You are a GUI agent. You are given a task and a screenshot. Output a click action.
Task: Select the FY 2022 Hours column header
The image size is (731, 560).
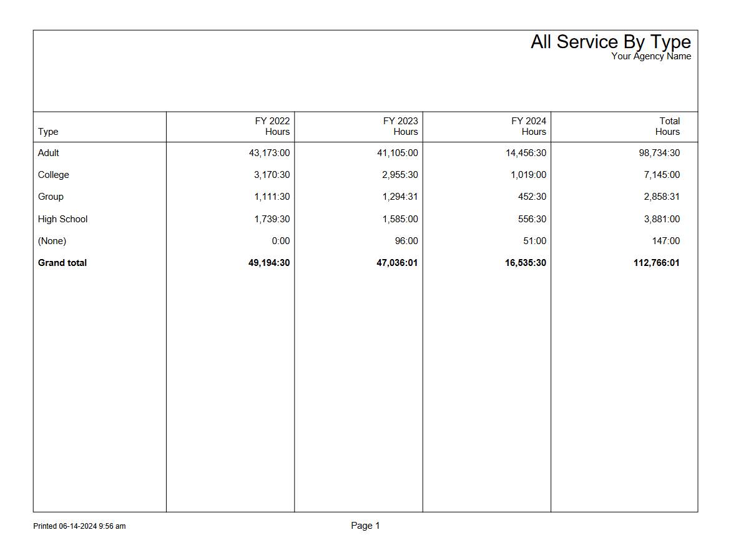[x=272, y=127]
